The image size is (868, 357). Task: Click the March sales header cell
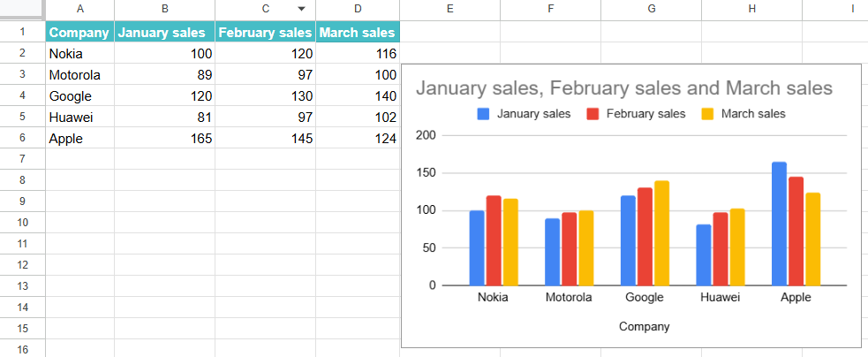pyautogui.click(x=358, y=32)
